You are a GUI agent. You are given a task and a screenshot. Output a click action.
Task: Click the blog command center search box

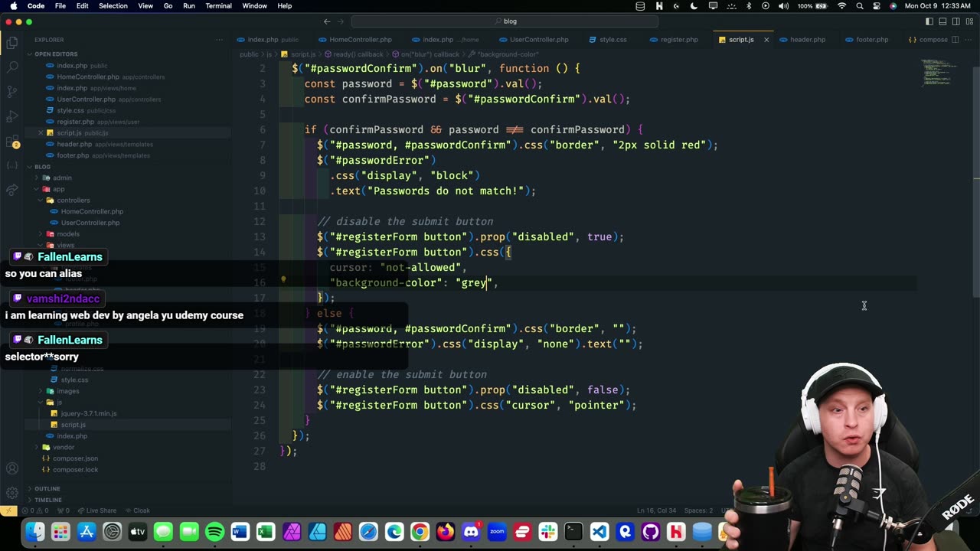coord(505,21)
